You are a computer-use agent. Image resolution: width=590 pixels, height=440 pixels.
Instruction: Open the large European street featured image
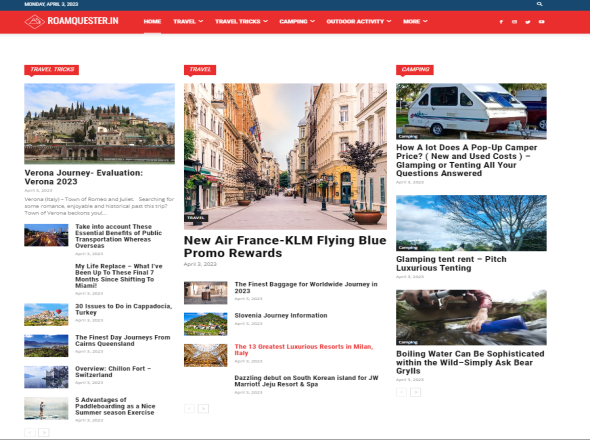point(285,156)
